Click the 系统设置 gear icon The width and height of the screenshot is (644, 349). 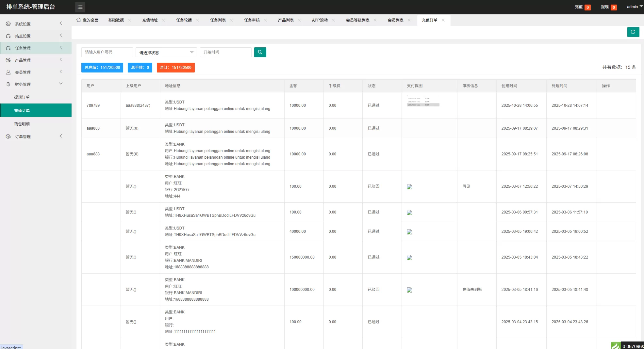coord(8,24)
